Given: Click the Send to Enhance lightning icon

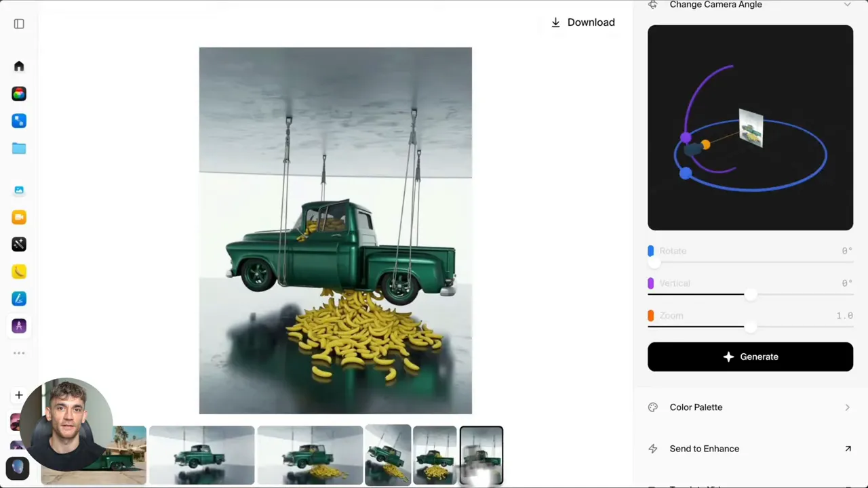Looking at the screenshot, I should (x=653, y=449).
